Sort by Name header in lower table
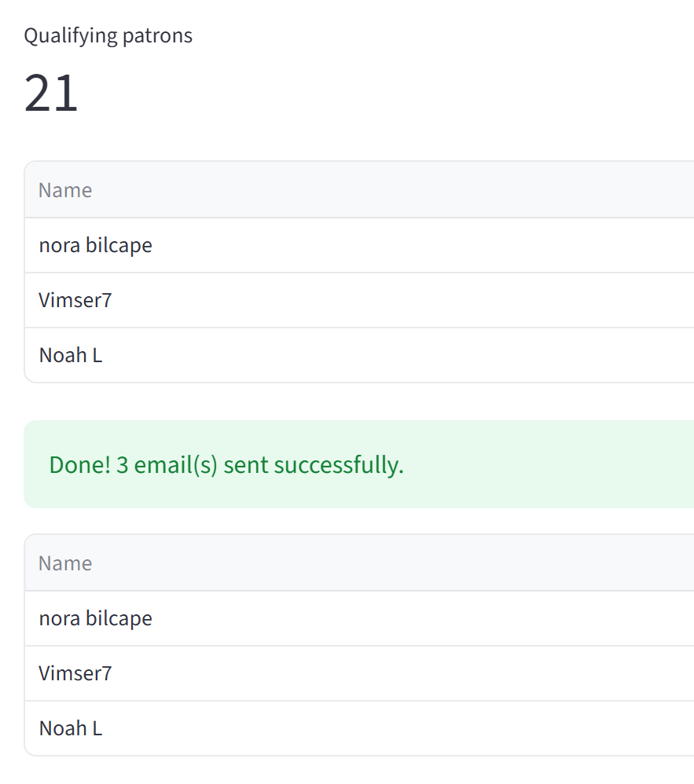This screenshot has width=694, height=784. [x=65, y=563]
